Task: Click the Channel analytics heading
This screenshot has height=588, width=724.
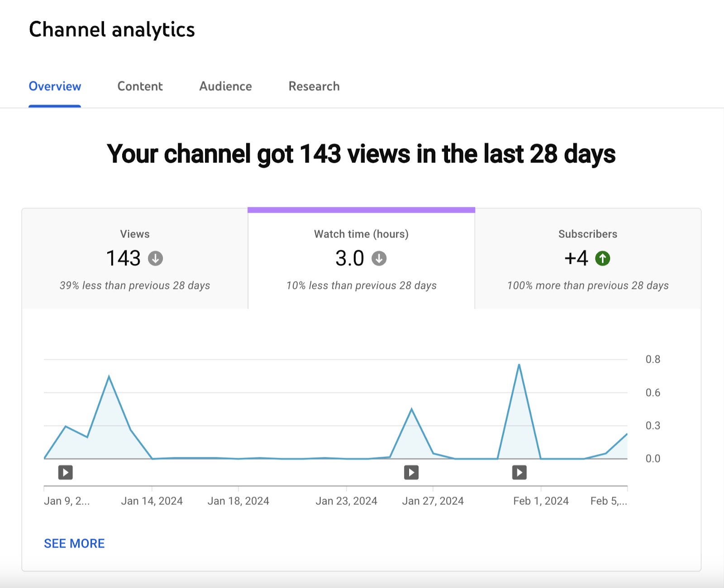Action: pos(112,29)
